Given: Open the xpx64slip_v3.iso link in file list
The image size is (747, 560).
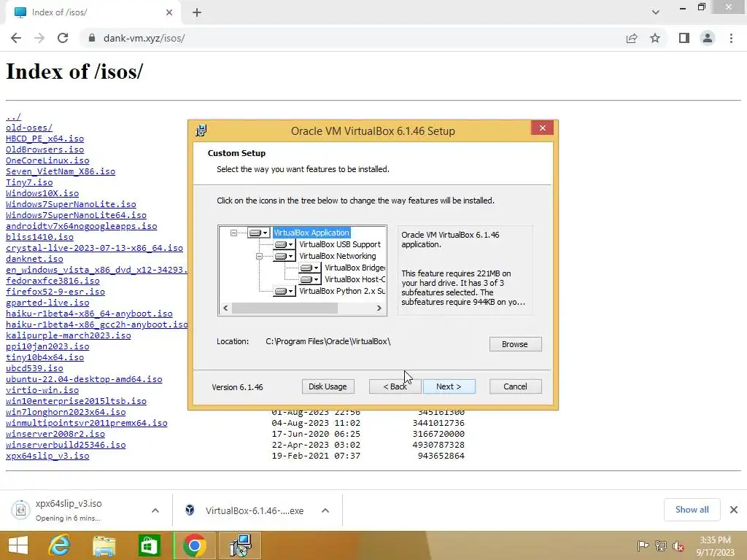Looking at the screenshot, I should pos(47,456).
